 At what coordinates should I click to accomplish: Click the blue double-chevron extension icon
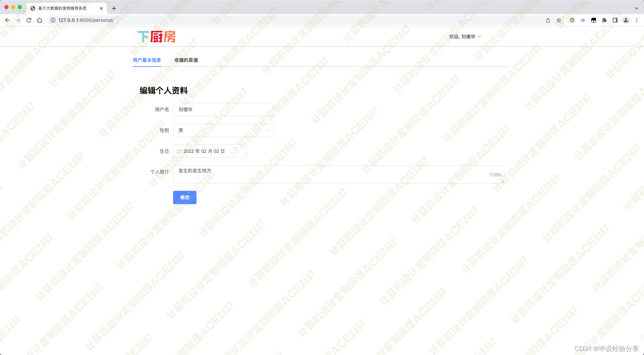pyautogui.click(x=583, y=20)
